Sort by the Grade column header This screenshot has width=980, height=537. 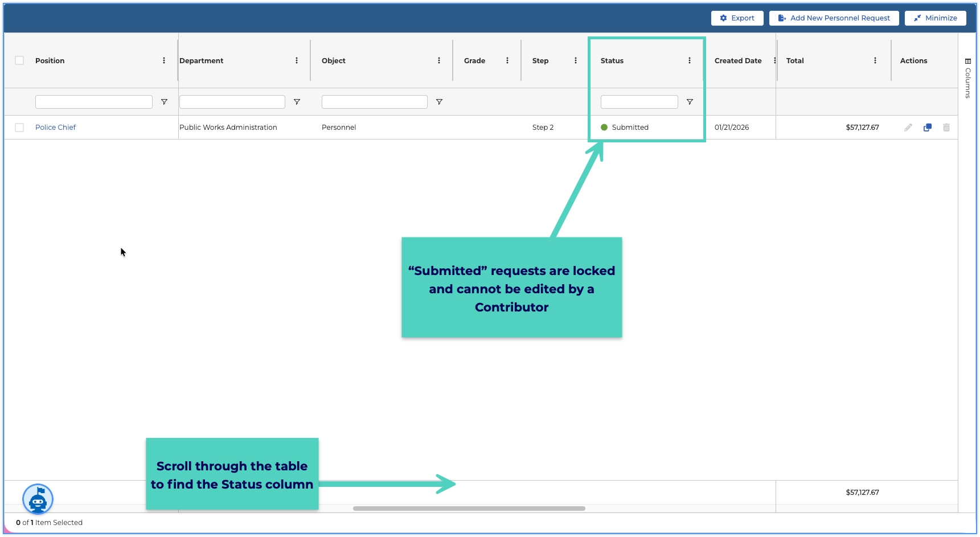tap(475, 60)
